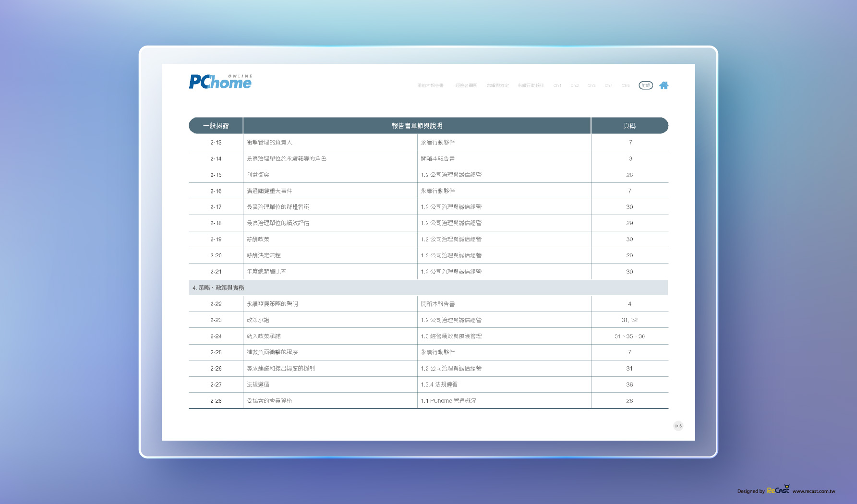The height and width of the screenshot is (504, 857).
Task: Click 永續行動夥伴 in row 2-25
Action: pyautogui.click(x=438, y=352)
